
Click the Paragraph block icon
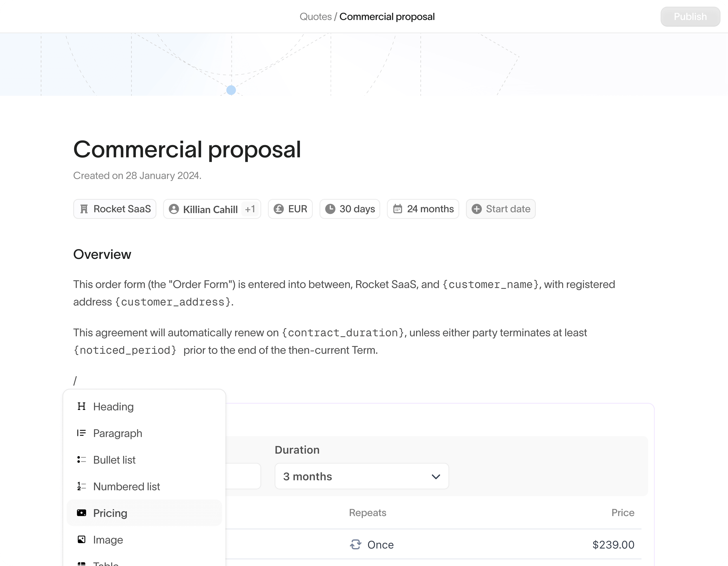[82, 433]
